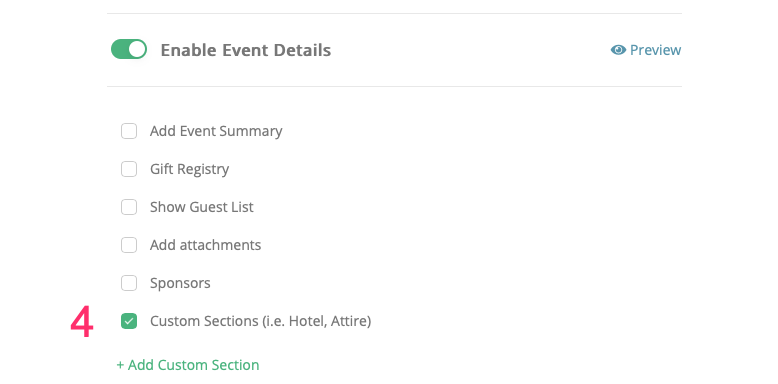Tick the Add Event Summary checkbox
The width and height of the screenshot is (778, 384).
coord(129,131)
